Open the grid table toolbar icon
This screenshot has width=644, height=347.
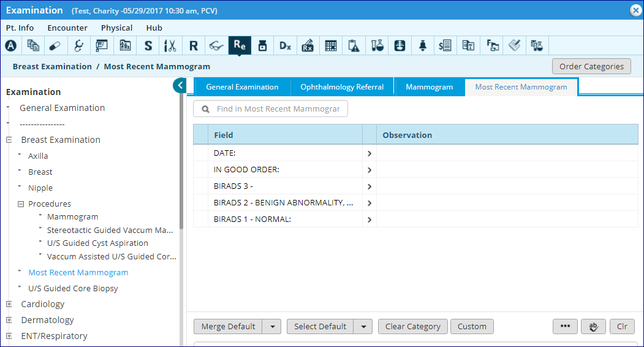(x=331, y=45)
